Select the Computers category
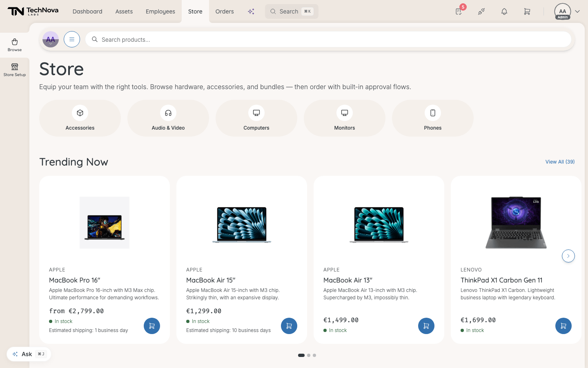This screenshot has height=368, width=588. 256,118
